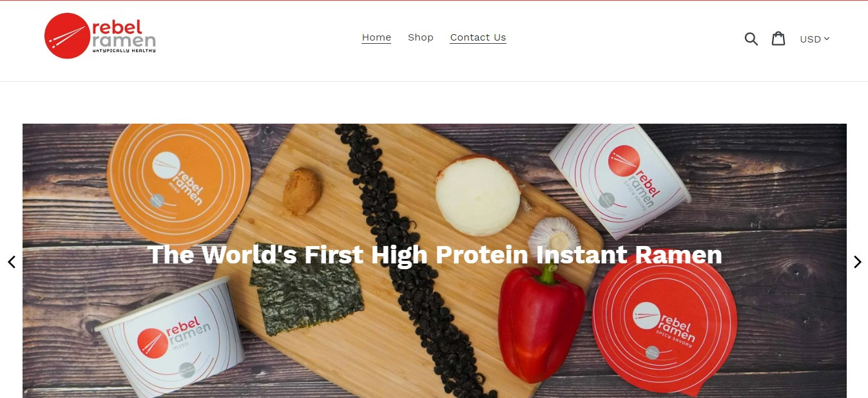Viewport: 868px width, 398px height.
Task: Navigate to the Shop page
Action: (421, 37)
